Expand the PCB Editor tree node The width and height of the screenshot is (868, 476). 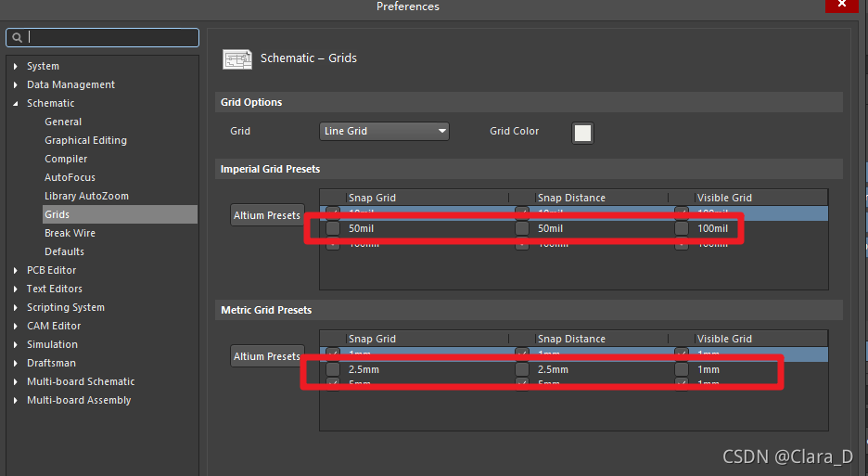click(x=16, y=271)
